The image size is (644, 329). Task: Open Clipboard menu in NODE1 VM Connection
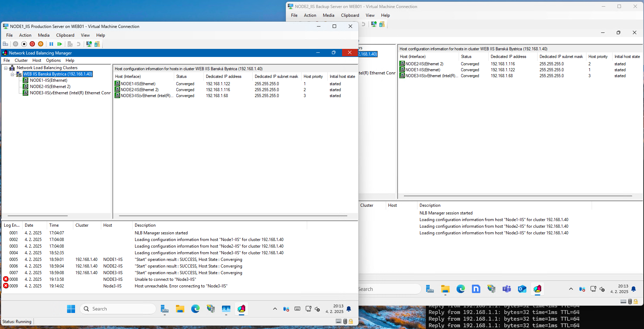tap(65, 35)
